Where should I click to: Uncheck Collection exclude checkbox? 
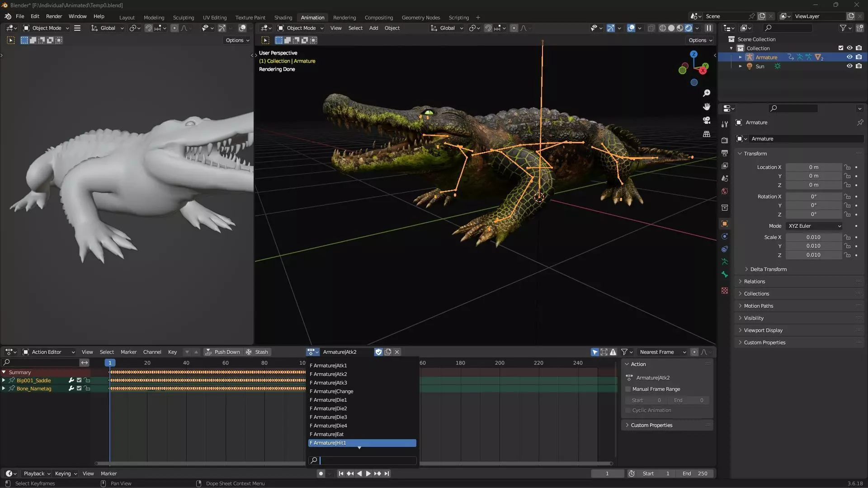pos(841,48)
